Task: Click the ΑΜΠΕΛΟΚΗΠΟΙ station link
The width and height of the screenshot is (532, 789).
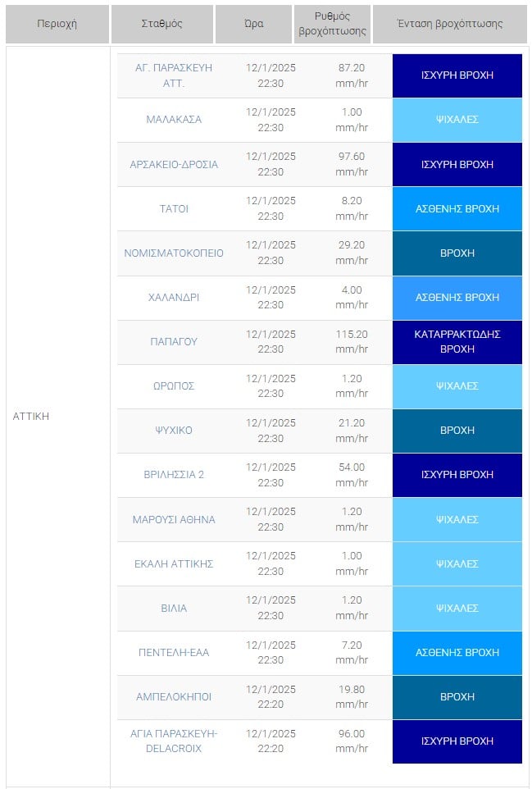Action: (x=174, y=697)
